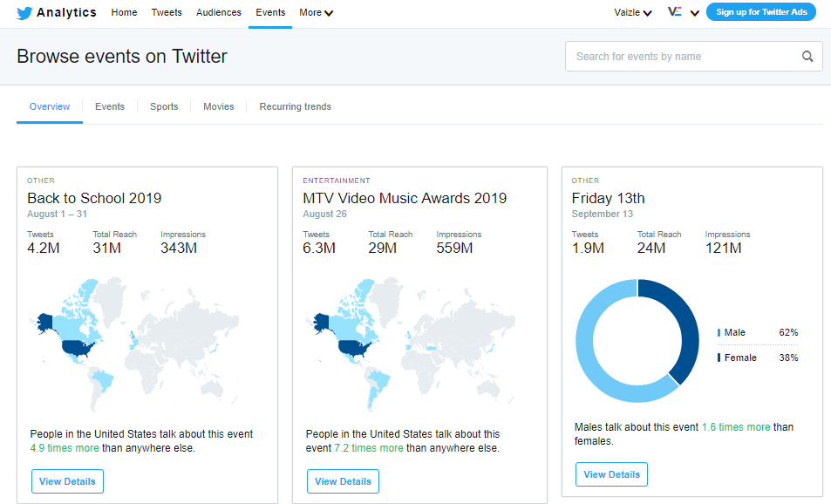Click the 24M Total Reach value
This screenshot has width=831, height=504.
click(x=651, y=248)
